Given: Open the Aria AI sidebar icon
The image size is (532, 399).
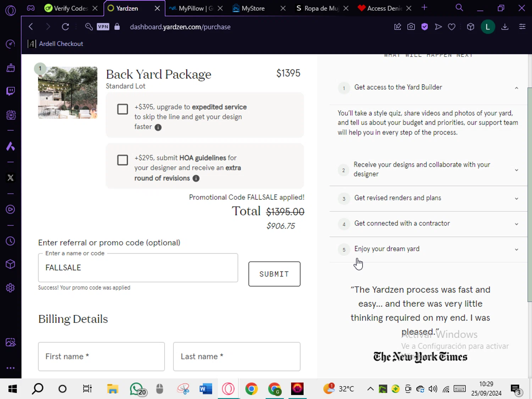Looking at the screenshot, I should pos(11,146).
